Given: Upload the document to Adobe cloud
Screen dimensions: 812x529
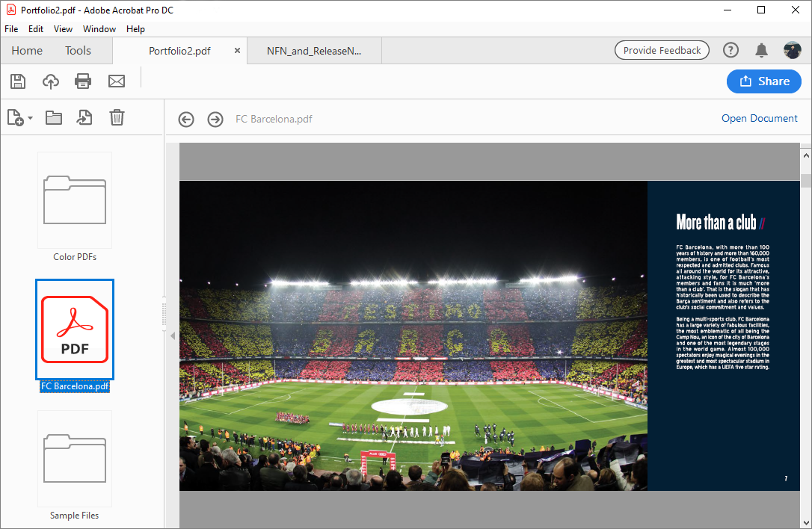Looking at the screenshot, I should pyautogui.click(x=51, y=81).
